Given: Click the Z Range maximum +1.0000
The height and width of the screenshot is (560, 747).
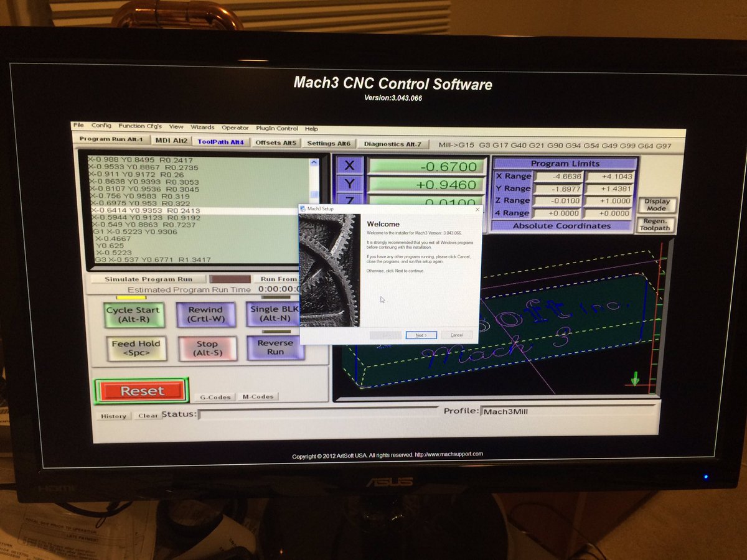Looking at the screenshot, I should point(609,201).
